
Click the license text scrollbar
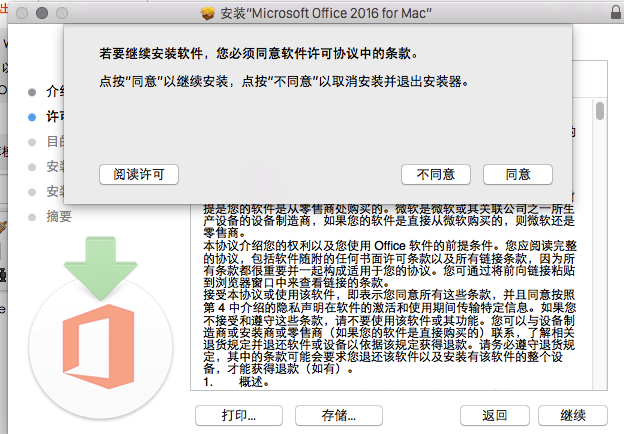(599, 250)
